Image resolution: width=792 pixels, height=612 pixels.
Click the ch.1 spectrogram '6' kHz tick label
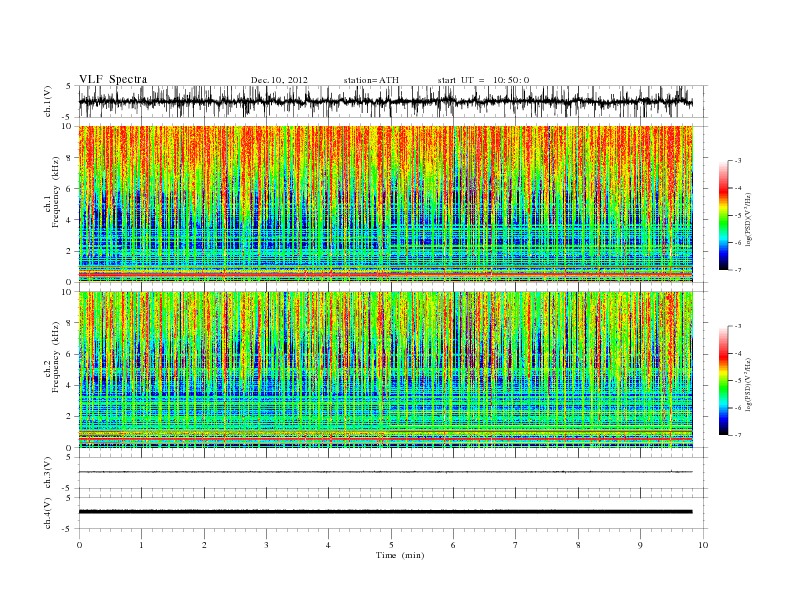pos(70,189)
